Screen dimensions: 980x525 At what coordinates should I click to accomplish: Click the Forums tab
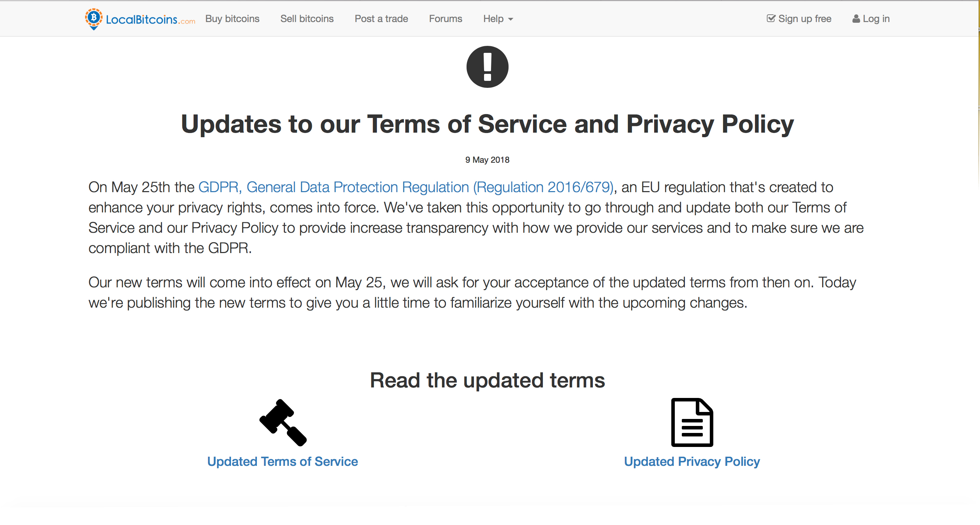(x=445, y=19)
